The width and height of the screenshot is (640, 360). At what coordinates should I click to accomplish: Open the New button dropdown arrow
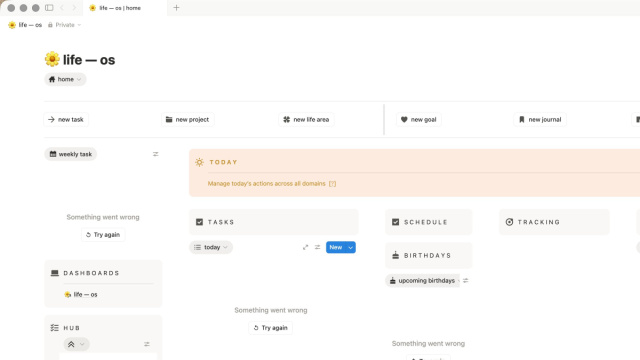(351, 247)
